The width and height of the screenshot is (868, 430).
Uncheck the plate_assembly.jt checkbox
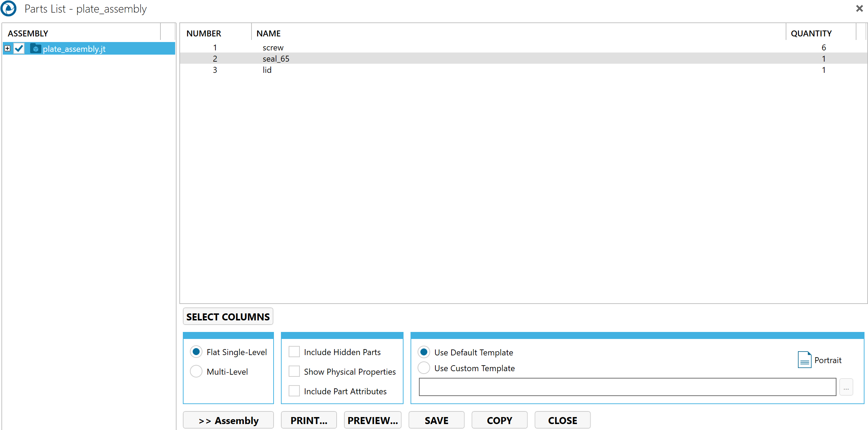[19, 49]
